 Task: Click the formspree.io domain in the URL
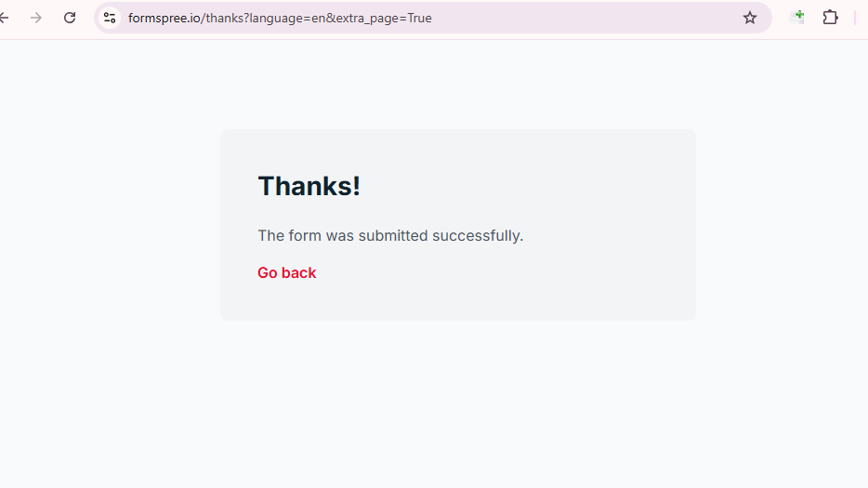click(164, 18)
